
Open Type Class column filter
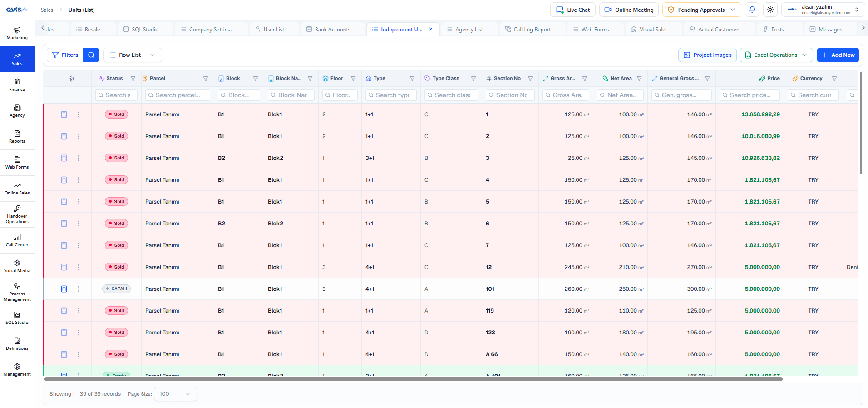tap(473, 79)
